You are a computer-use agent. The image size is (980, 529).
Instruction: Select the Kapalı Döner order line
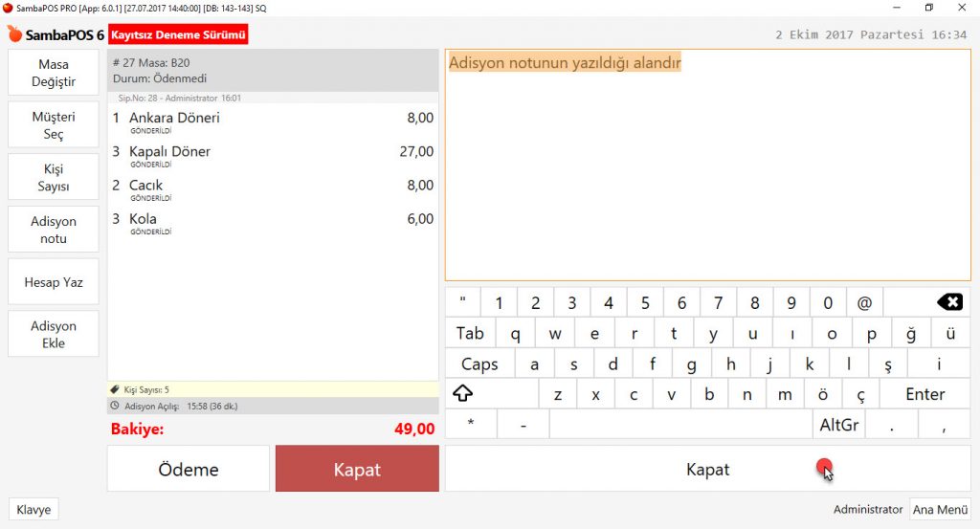click(x=272, y=155)
